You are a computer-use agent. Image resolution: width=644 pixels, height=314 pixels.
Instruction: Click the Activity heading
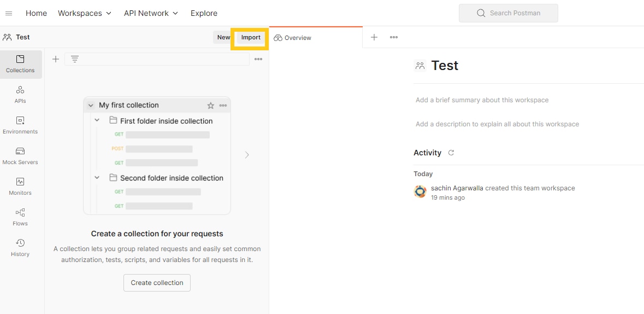427,153
